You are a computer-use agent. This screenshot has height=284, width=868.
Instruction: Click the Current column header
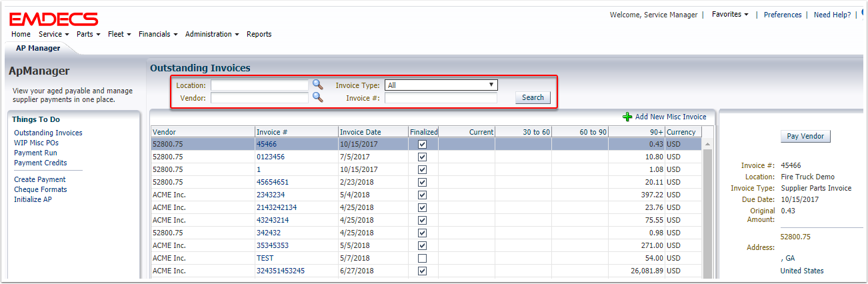[467, 132]
